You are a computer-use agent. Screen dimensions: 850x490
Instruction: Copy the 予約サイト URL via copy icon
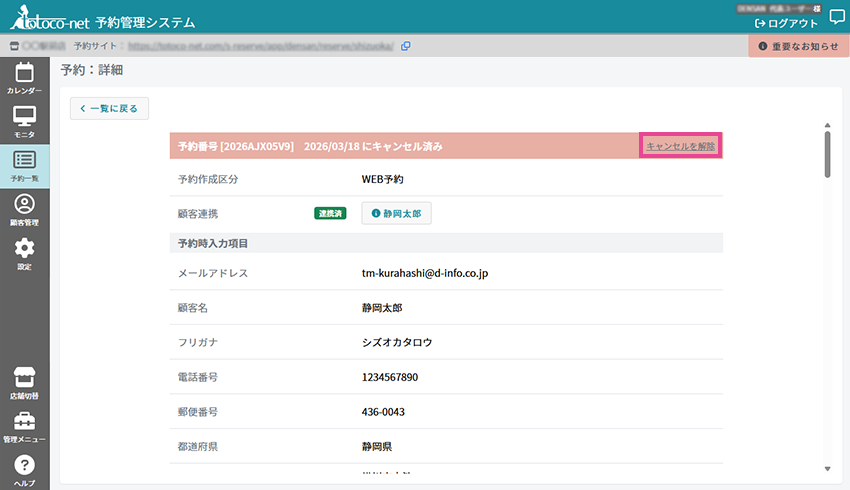tap(406, 46)
